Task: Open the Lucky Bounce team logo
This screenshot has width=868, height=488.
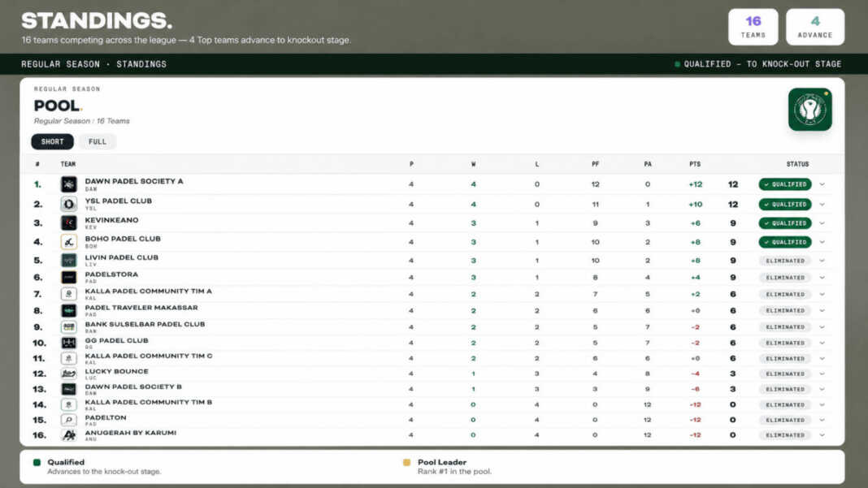Action: point(68,374)
